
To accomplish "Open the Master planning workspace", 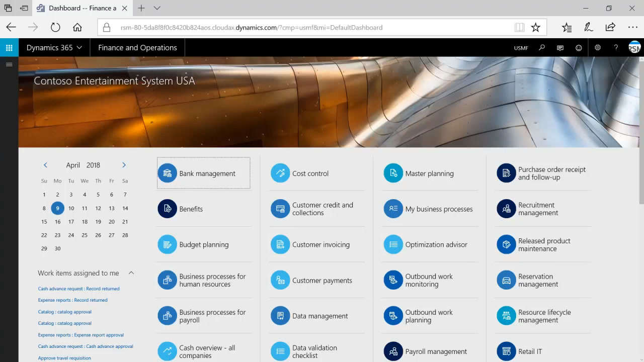I will click(430, 173).
